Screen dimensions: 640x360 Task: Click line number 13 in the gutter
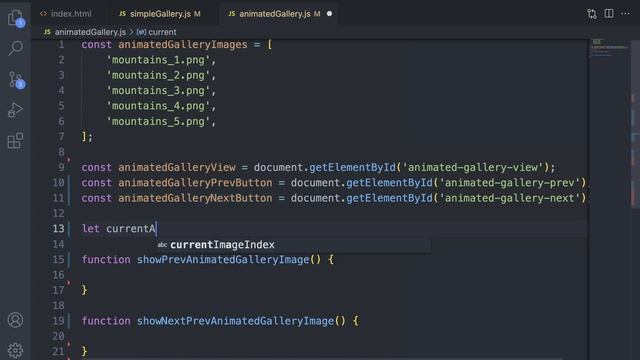pyautogui.click(x=58, y=229)
